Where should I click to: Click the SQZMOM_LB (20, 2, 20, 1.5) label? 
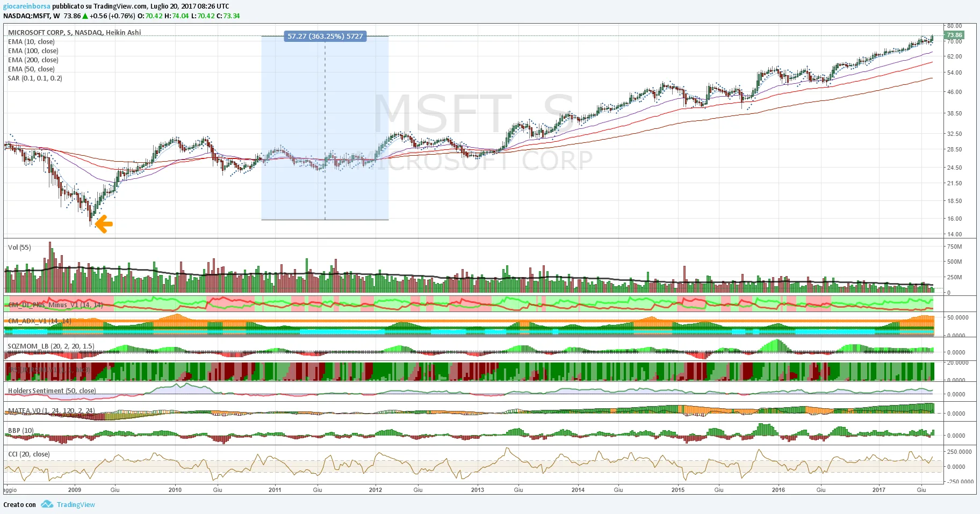click(51, 346)
